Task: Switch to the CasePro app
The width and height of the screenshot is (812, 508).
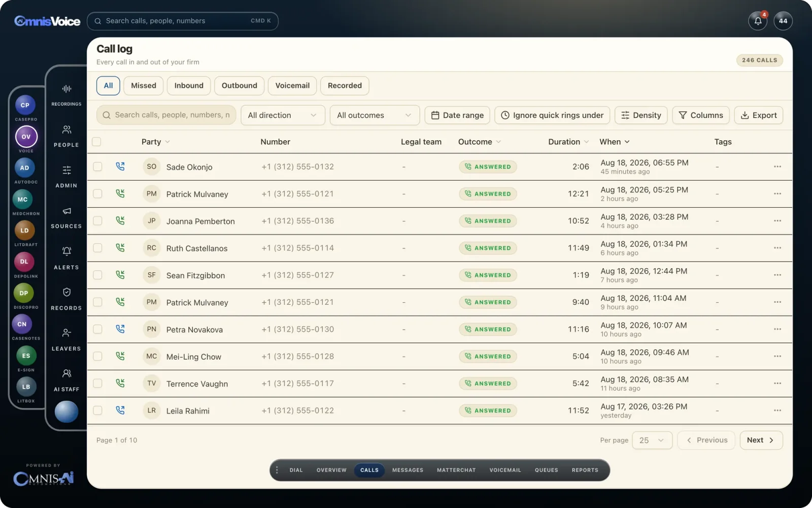Action: pyautogui.click(x=25, y=105)
